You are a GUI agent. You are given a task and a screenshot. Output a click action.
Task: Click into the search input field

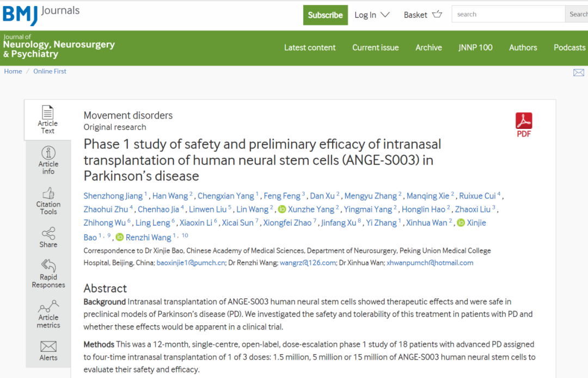click(508, 14)
